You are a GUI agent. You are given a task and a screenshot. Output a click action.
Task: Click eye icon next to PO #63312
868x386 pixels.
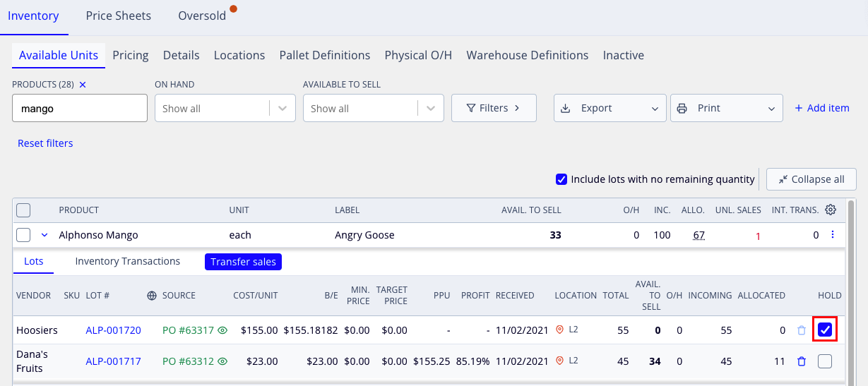tap(222, 361)
